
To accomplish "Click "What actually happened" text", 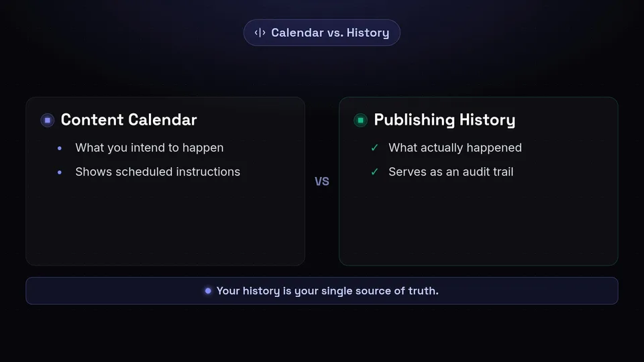I will [x=455, y=147].
